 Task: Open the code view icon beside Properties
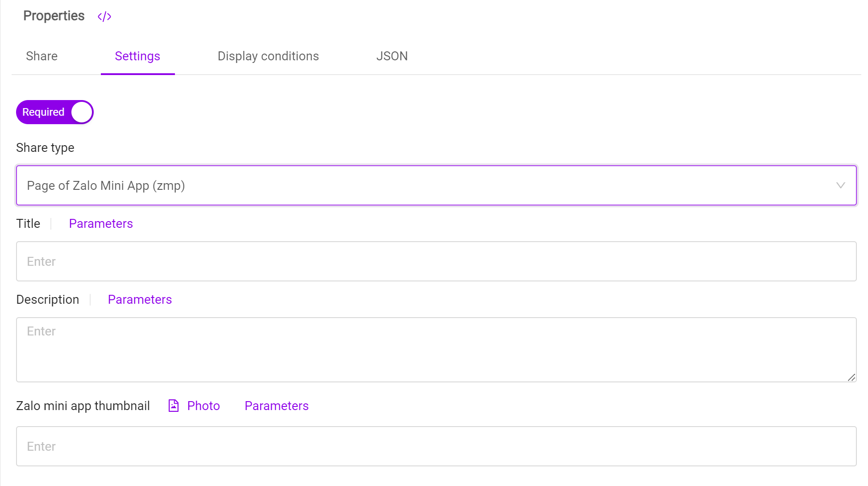(x=104, y=17)
